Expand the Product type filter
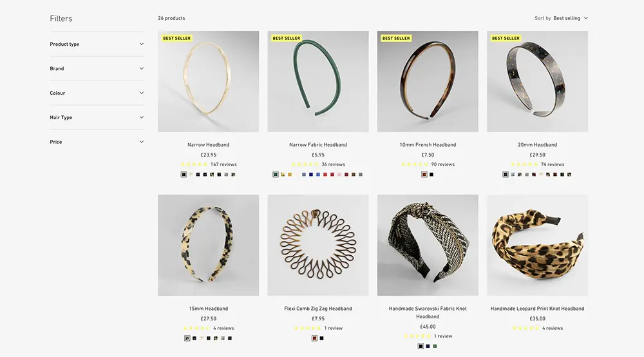Viewport: 644px width, 357px height. coord(97,44)
